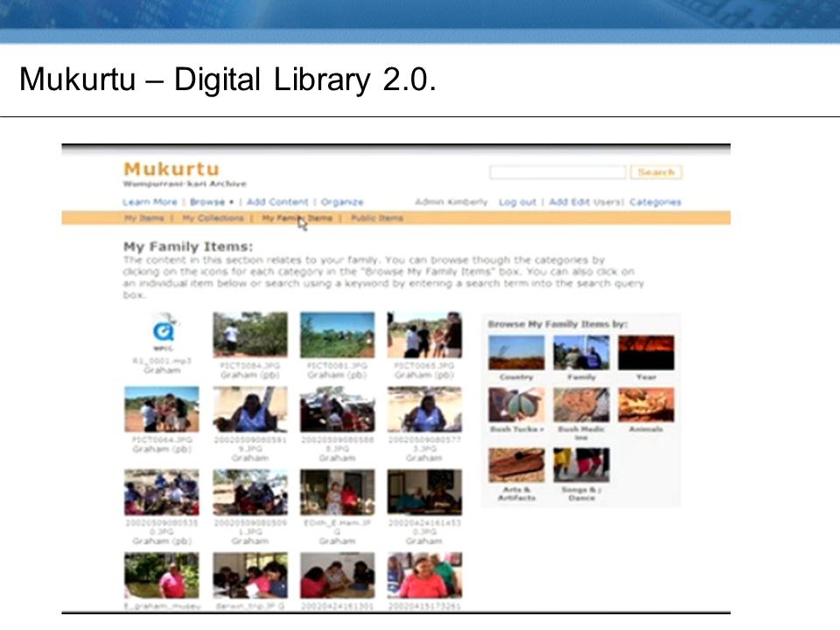Click the Mukurtu logo heading
The width and height of the screenshot is (840, 630).
pos(171,169)
